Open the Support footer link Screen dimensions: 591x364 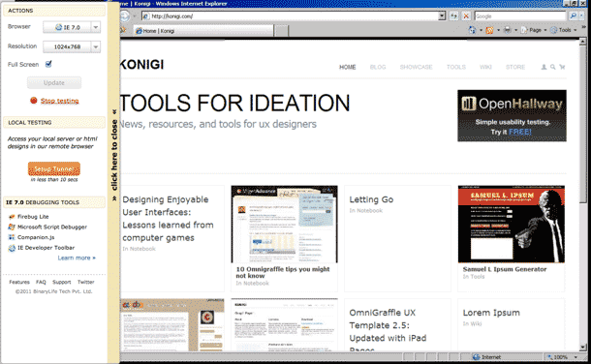coord(61,282)
